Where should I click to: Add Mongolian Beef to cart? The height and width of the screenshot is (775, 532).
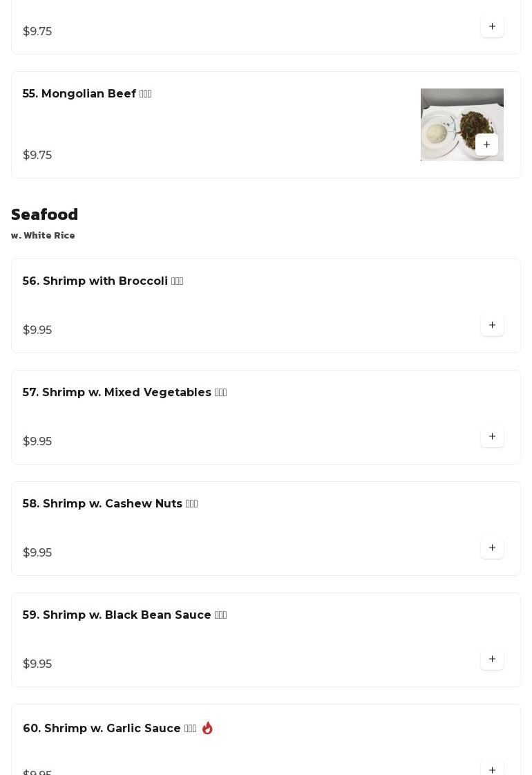click(486, 144)
